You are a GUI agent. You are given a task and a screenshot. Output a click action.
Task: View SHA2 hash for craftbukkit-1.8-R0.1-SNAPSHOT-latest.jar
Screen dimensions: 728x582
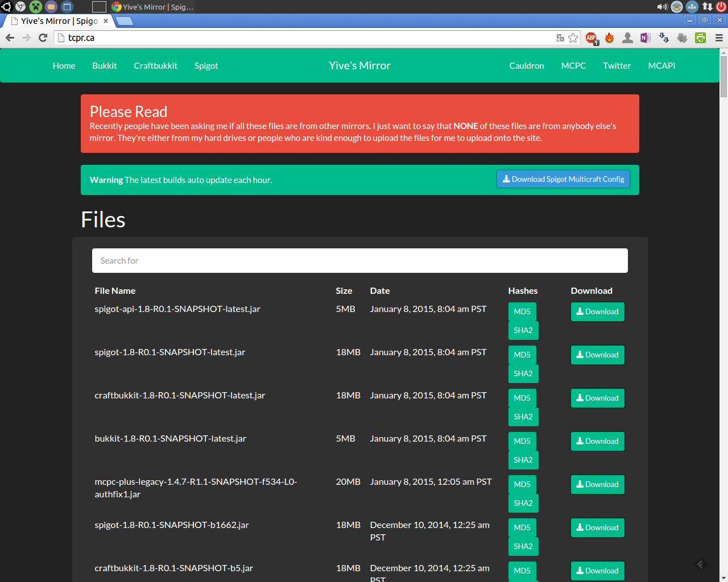(523, 417)
